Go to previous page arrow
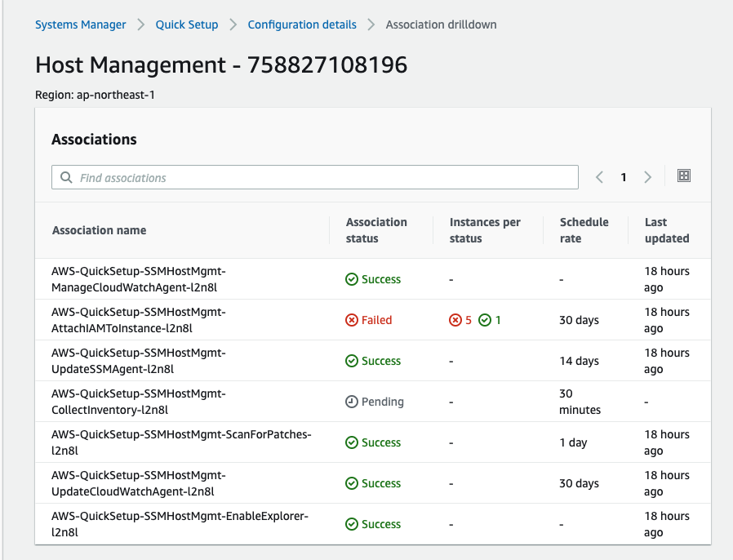733x560 pixels. tap(599, 177)
